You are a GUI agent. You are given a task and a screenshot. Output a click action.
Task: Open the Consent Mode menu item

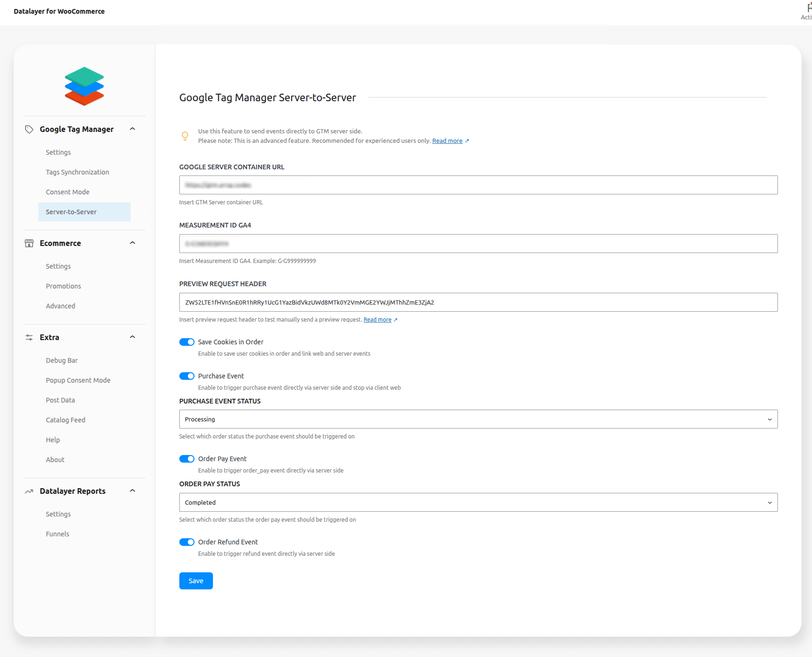68,192
